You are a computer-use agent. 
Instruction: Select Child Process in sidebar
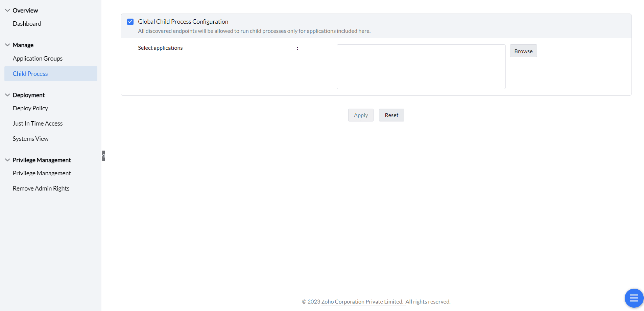pos(30,74)
